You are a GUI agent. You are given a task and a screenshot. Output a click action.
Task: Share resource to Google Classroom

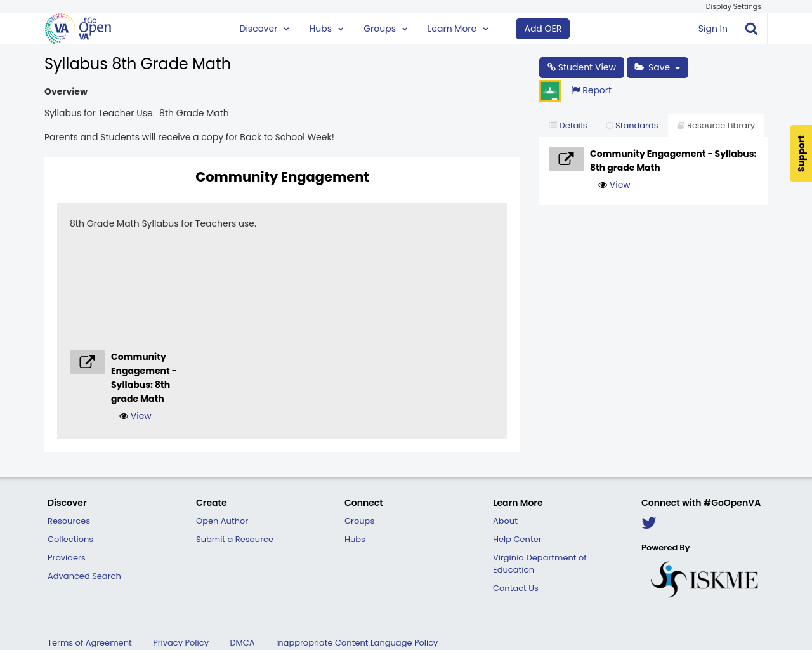pos(549,90)
